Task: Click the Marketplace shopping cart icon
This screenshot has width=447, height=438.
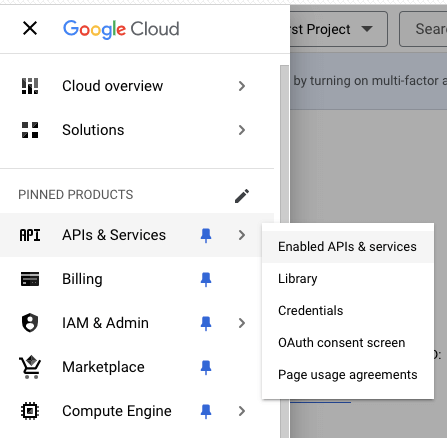Action: pos(30,367)
